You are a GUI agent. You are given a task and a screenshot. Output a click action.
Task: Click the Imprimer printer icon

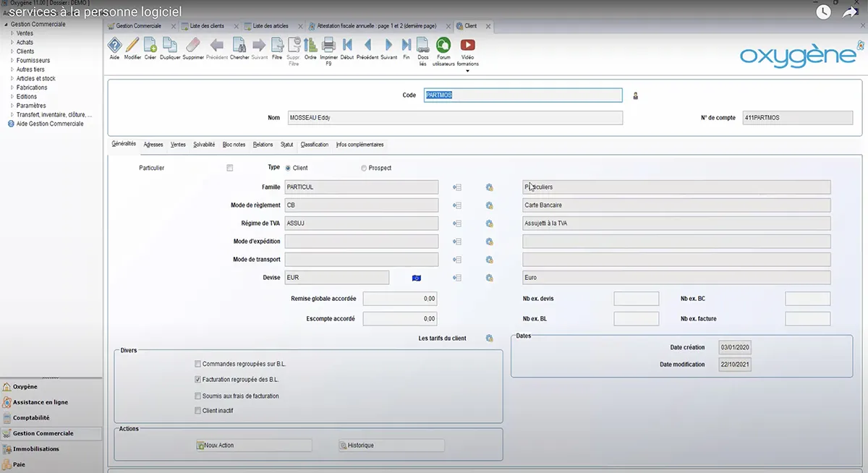[328, 46]
